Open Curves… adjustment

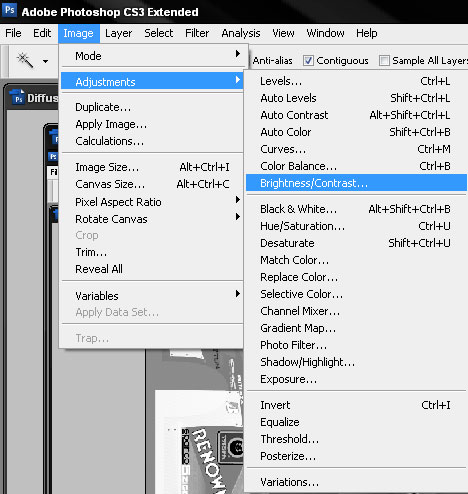click(356, 149)
